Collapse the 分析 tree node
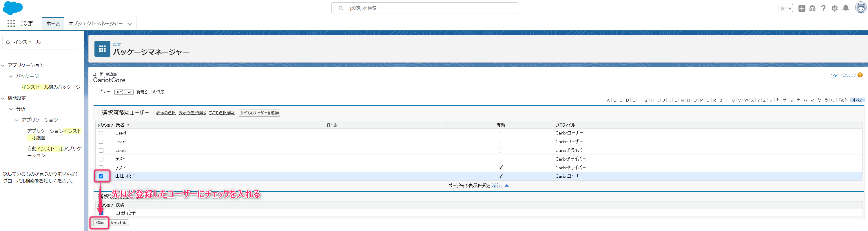Screen dimensions: 868x231 (11, 109)
